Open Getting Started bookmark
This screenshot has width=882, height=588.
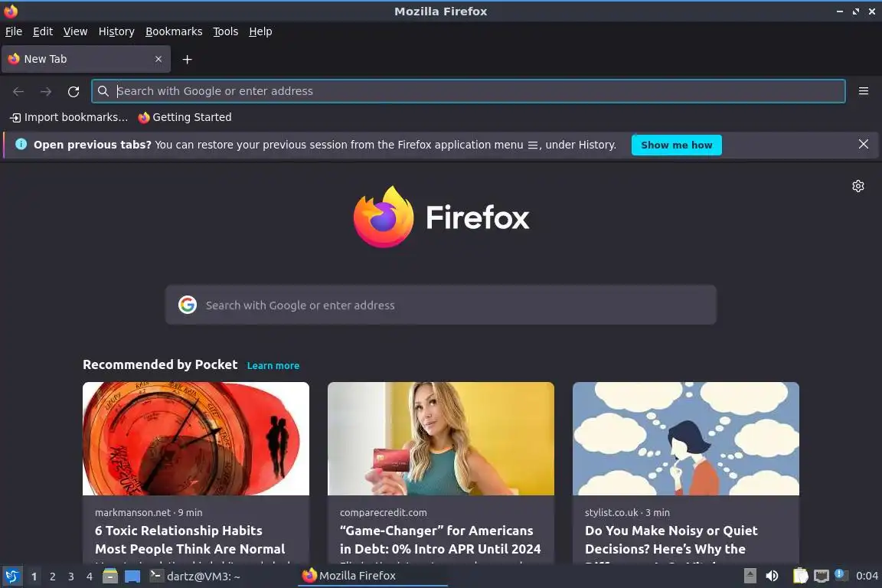click(x=185, y=117)
